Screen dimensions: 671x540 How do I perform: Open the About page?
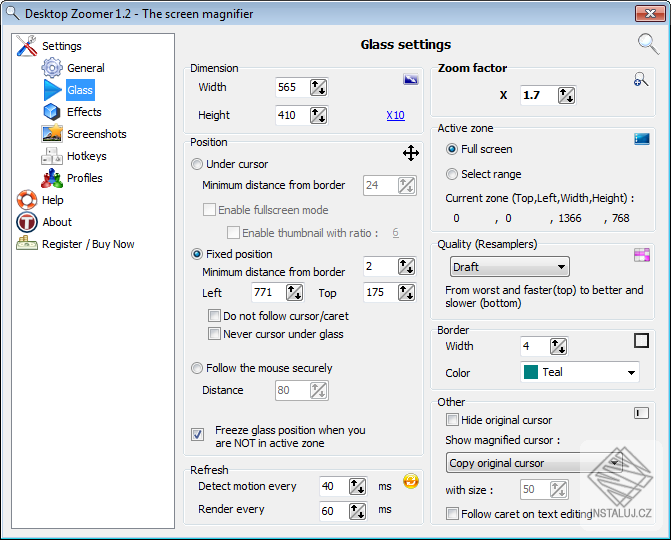click(x=57, y=222)
